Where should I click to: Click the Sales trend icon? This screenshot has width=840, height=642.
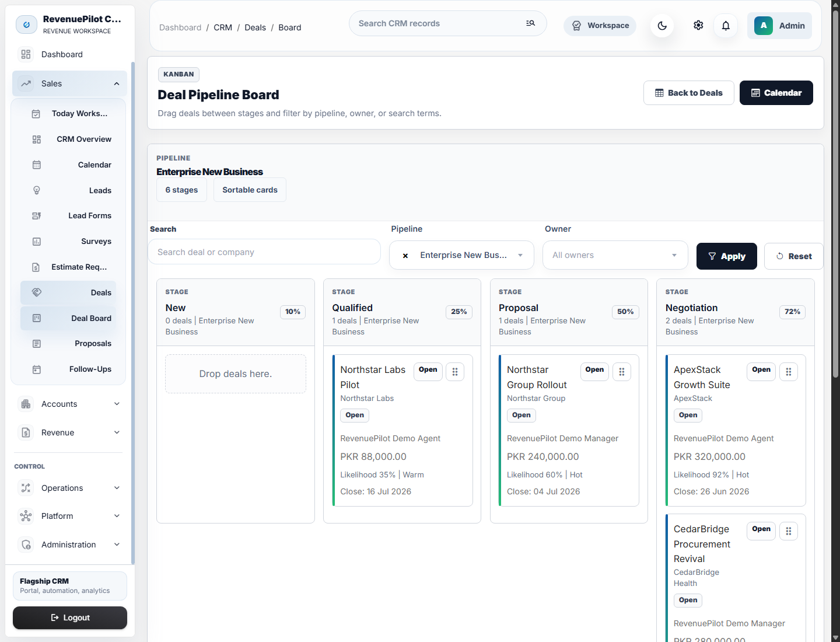[x=26, y=83]
